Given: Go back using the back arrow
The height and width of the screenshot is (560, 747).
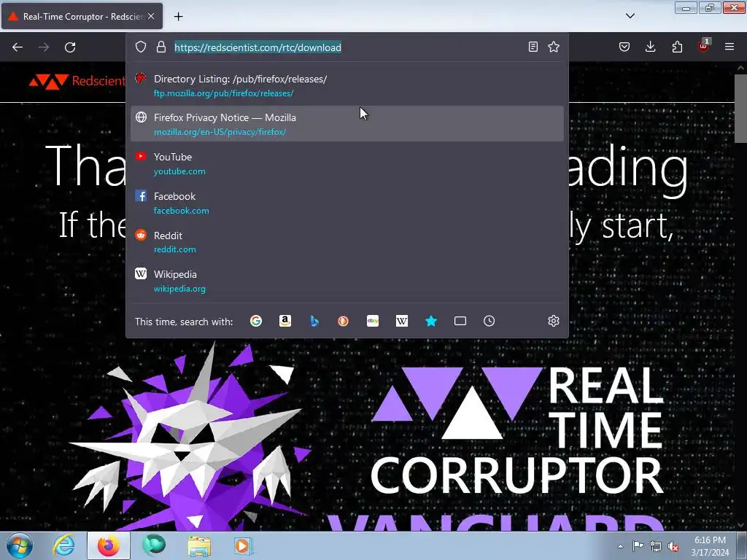Looking at the screenshot, I should (x=18, y=47).
